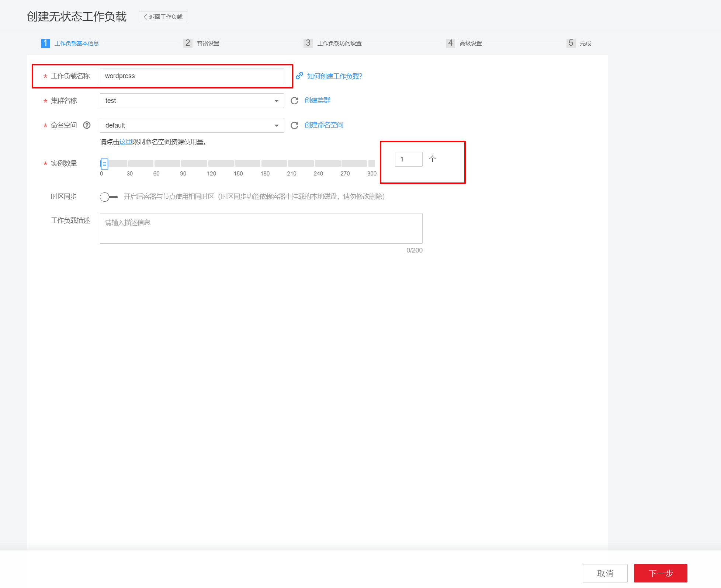Viewport: 721px width, 588px height.
Task: Toggle the 时区同步 switch
Action: (108, 196)
